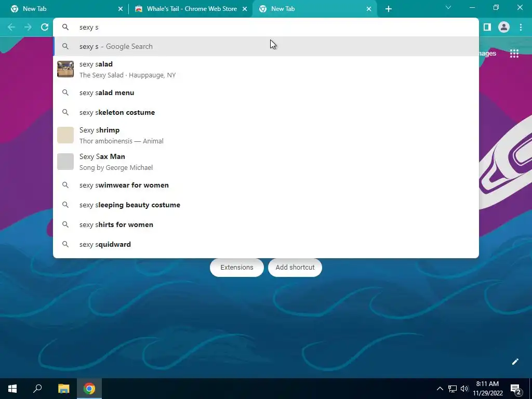Select 'Sexy Sax Man' song suggestion
Screen dimensions: 532x399
click(266, 162)
